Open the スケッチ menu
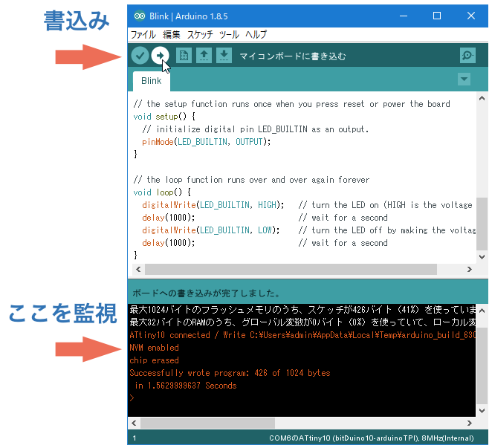This screenshot has width=492, height=448. pyautogui.click(x=200, y=34)
